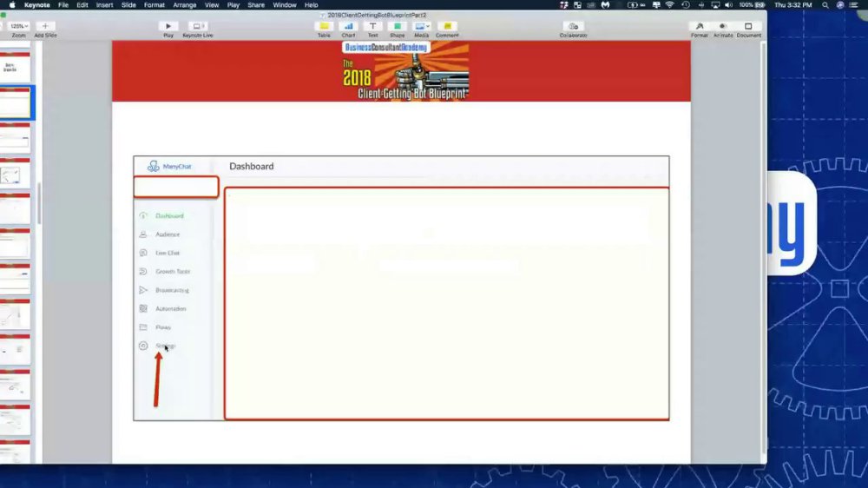This screenshot has width=868, height=488.
Task: Click the Audience person icon
Action: click(143, 234)
